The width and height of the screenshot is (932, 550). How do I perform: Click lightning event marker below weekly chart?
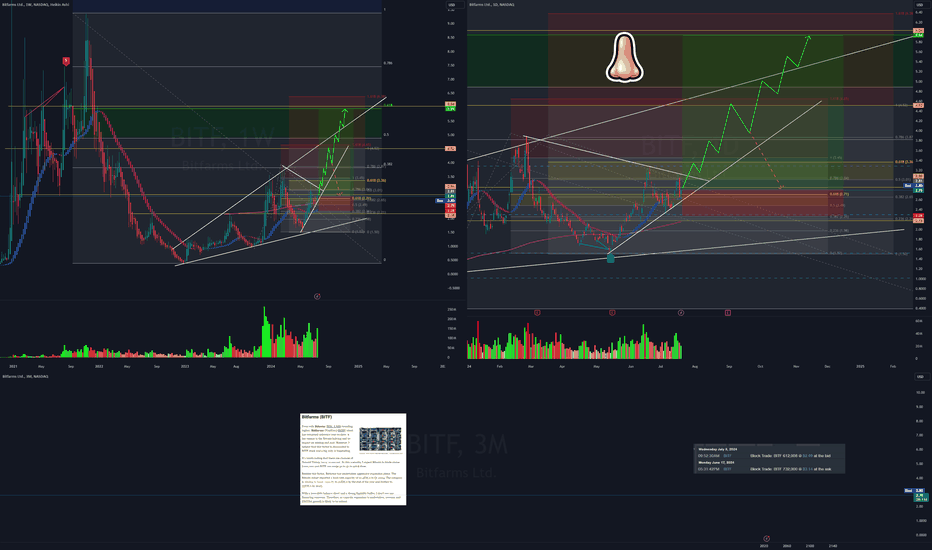[317, 296]
